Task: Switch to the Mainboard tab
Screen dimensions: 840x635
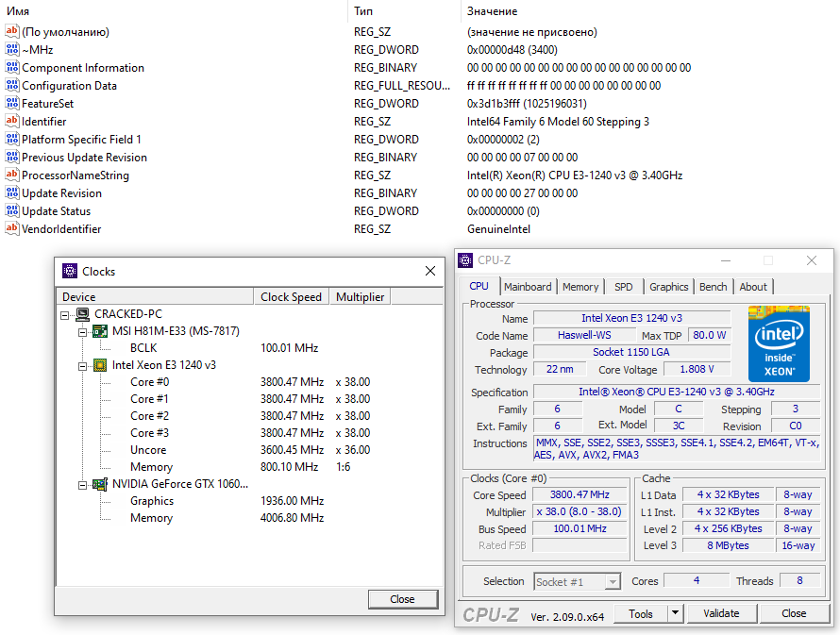Action: (528, 287)
